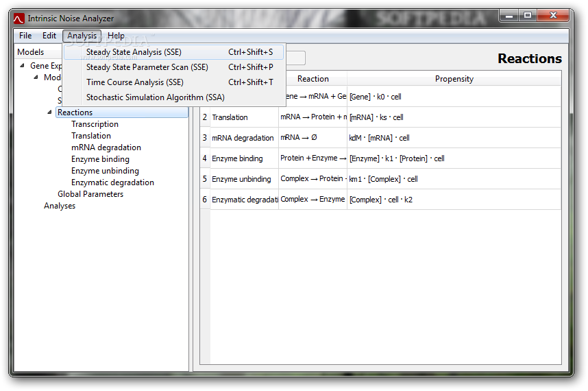Open Global Parameters tree item
Viewport: 588px width, 391px height.
[90, 194]
